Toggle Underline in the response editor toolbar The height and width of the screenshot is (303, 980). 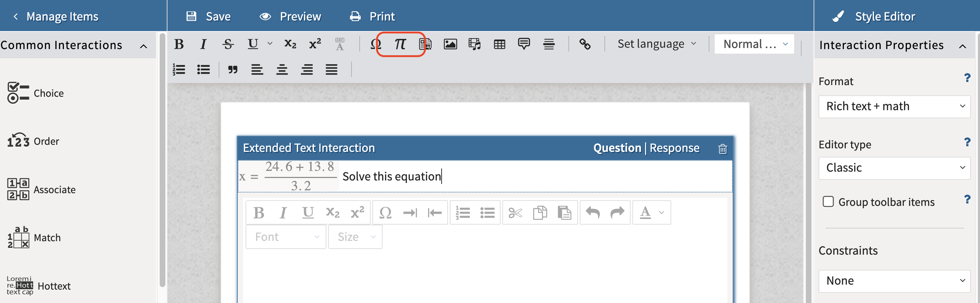(x=308, y=213)
